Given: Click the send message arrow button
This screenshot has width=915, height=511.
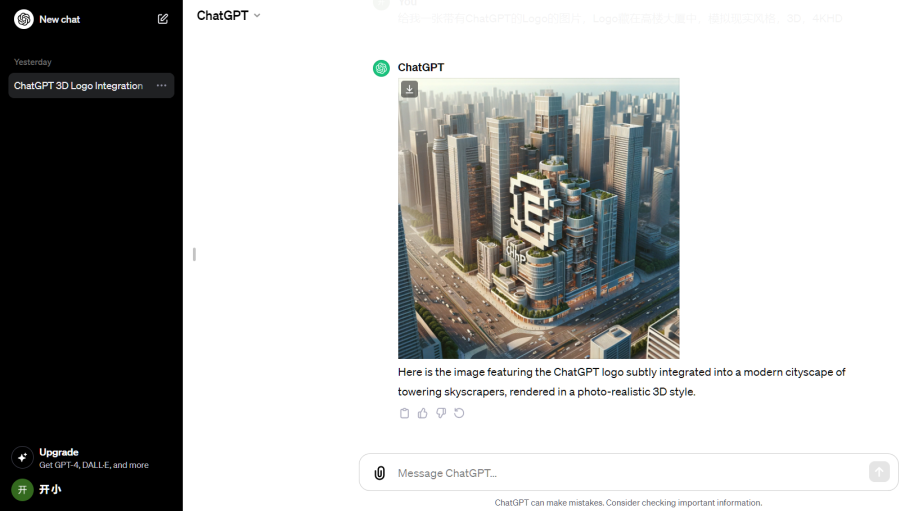Looking at the screenshot, I should pyautogui.click(x=879, y=472).
